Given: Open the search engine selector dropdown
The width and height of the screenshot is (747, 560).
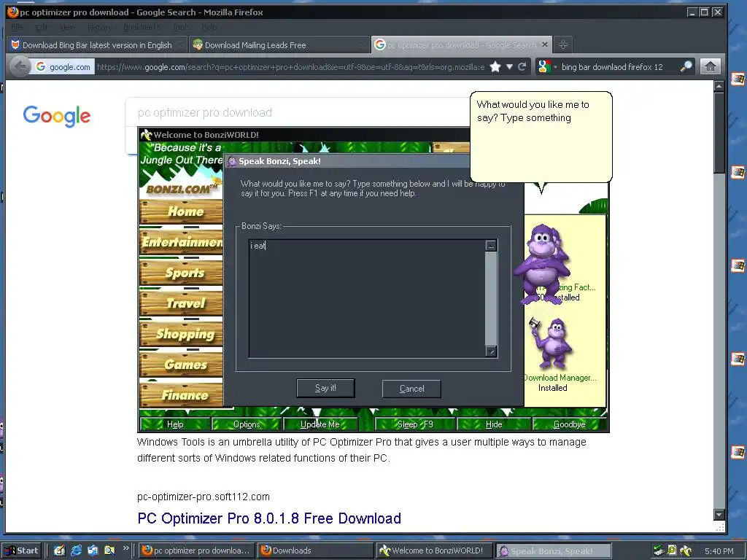Looking at the screenshot, I should click(x=546, y=66).
